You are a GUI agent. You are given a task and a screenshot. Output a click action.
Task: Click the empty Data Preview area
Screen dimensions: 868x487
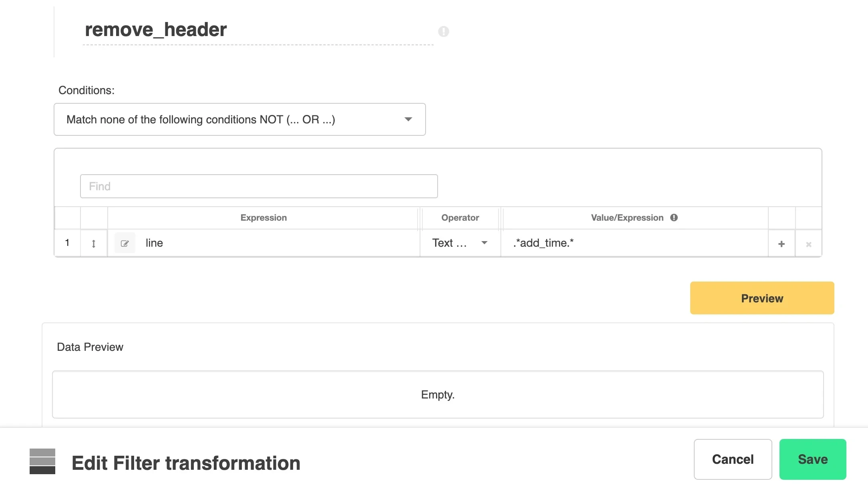[438, 394]
